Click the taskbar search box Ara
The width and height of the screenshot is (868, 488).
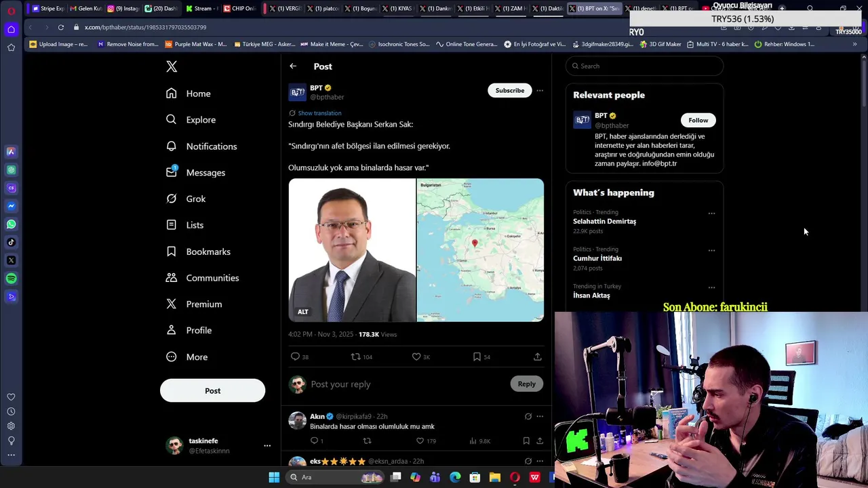tap(334, 477)
